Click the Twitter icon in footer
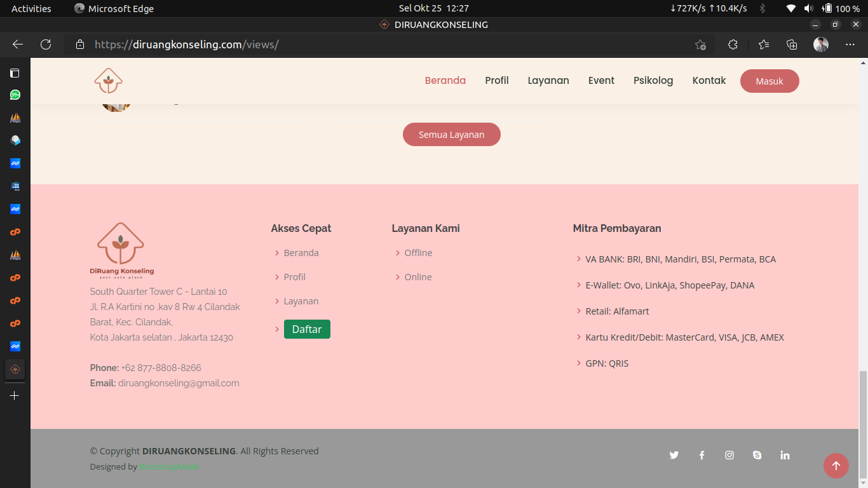 (x=674, y=455)
